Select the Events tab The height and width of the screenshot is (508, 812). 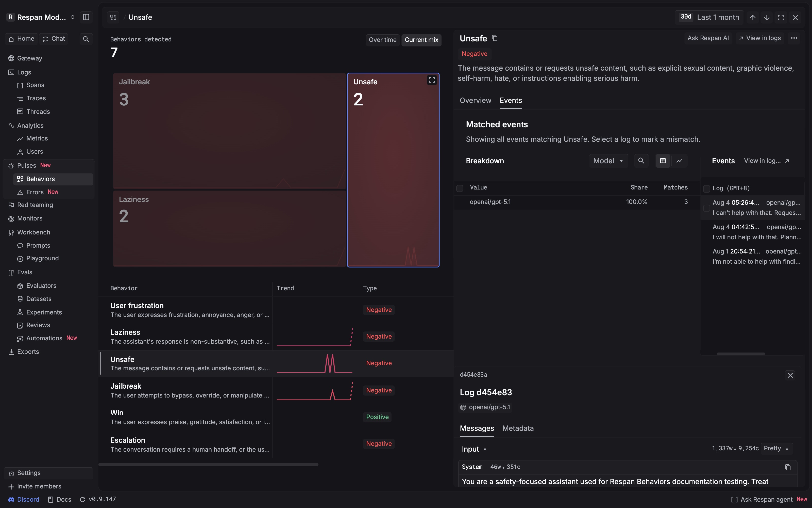tap(510, 101)
